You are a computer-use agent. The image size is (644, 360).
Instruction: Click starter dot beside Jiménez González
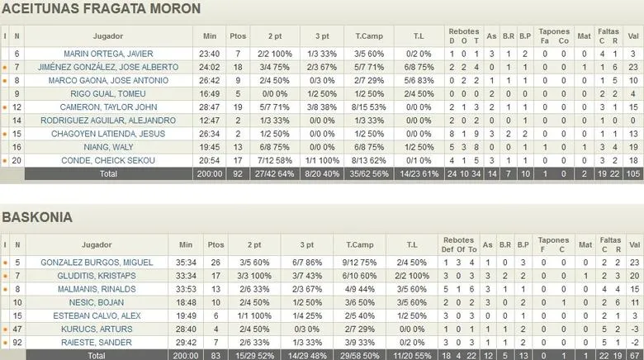coord(5,68)
